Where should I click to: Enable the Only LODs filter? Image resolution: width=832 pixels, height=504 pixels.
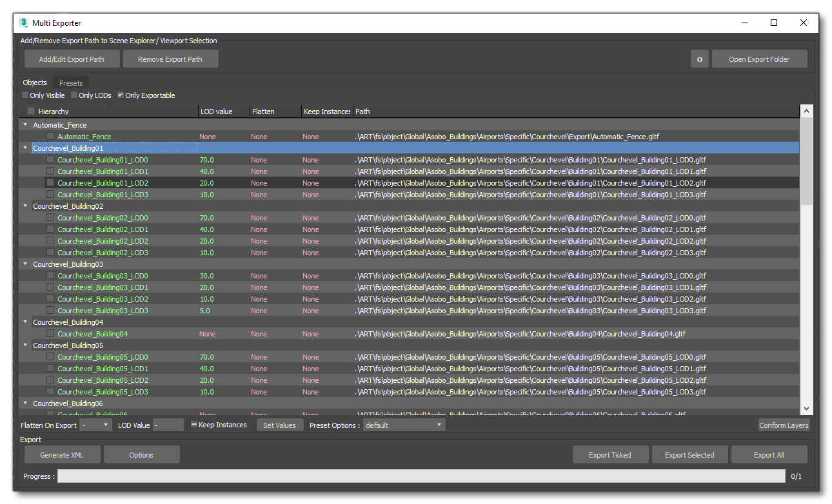tap(74, 95)
